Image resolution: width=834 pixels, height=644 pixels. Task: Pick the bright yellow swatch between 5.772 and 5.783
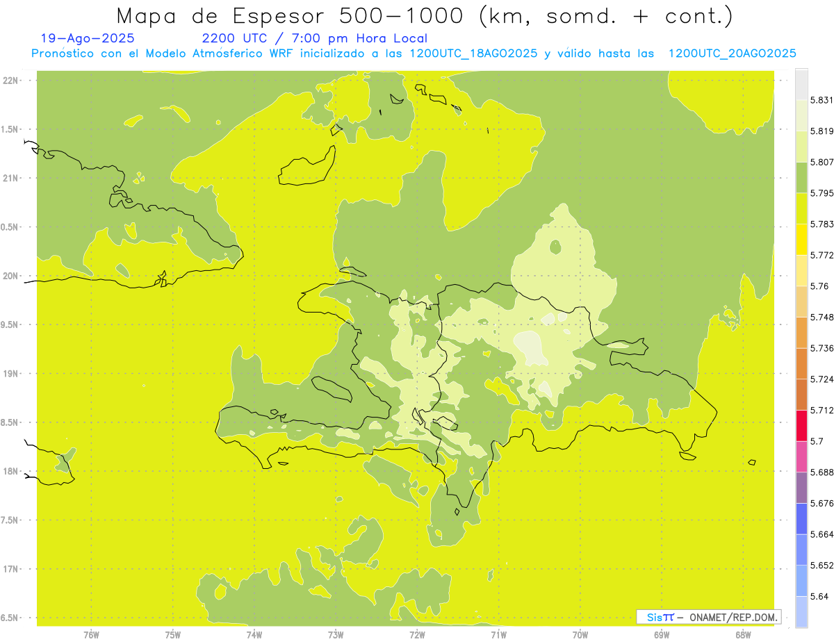point(801,240)
